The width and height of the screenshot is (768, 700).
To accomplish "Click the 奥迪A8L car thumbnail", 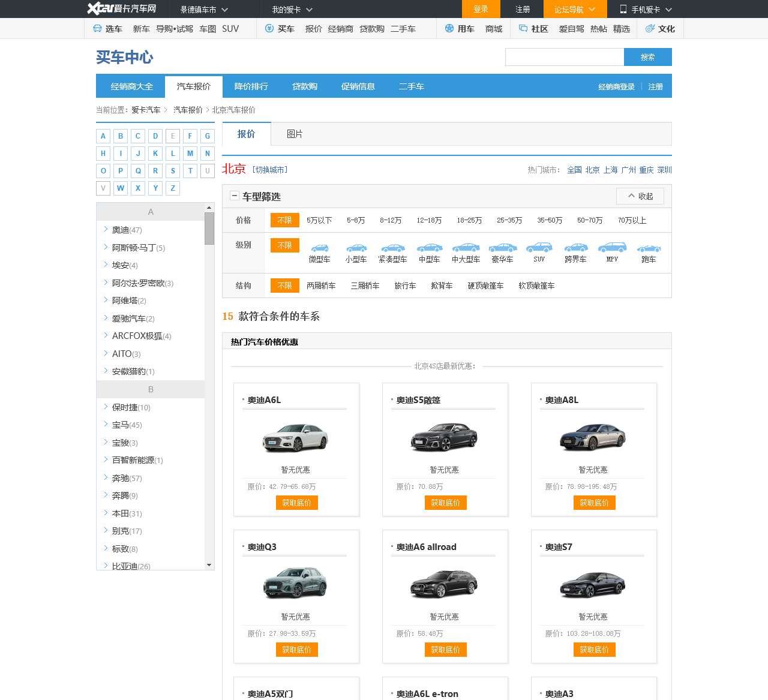I will 593,437.
